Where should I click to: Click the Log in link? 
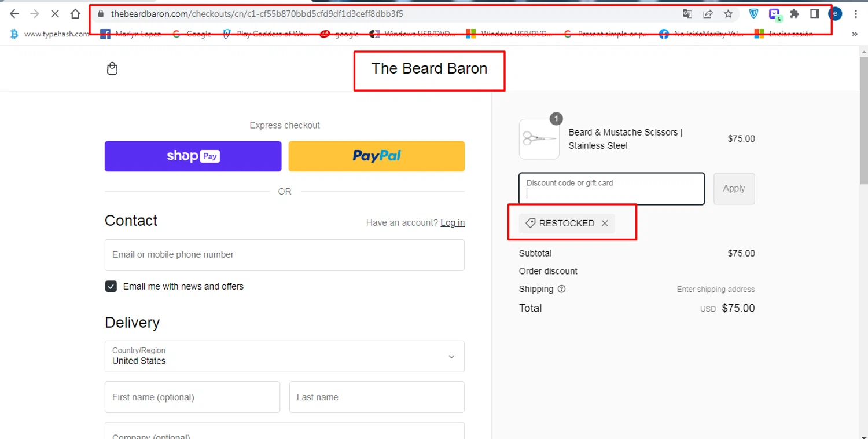point(453,223)
